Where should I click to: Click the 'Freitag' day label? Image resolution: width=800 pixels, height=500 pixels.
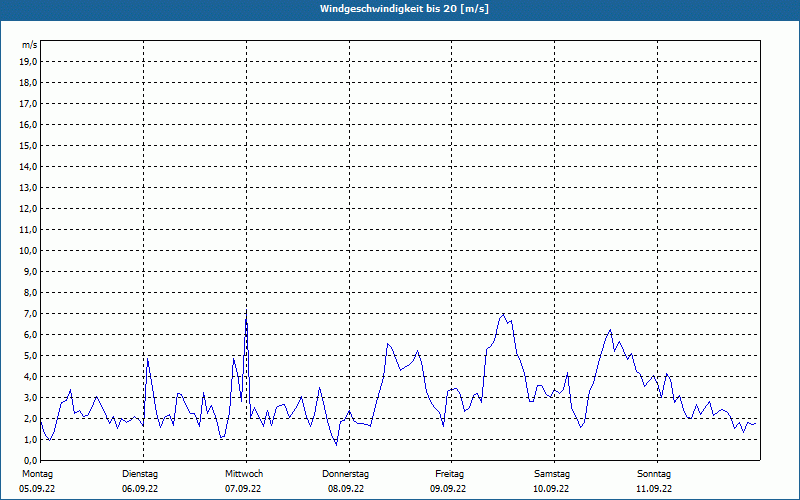[449, 474]
